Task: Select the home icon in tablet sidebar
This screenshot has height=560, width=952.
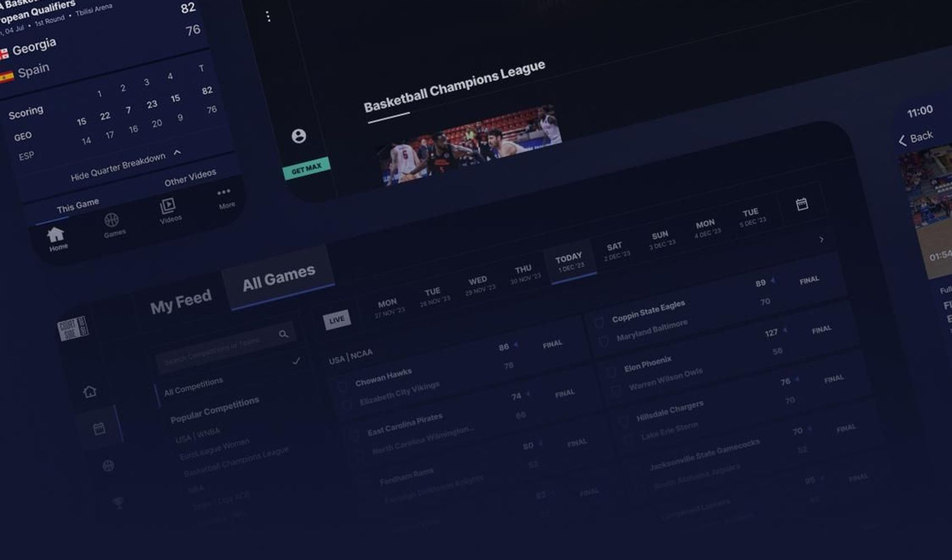Action: 90,391
